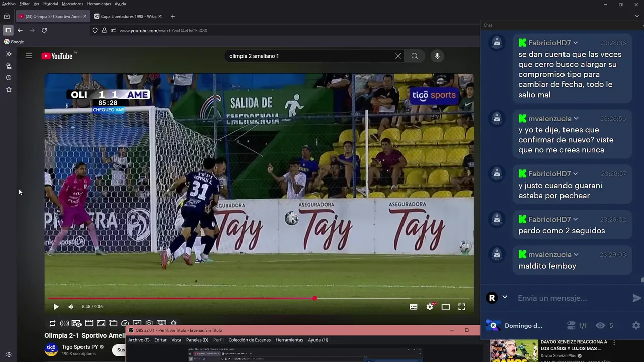Reload the page with refresh button
Image resolution: width=644 pixels, height=362 pixels.
44,30
